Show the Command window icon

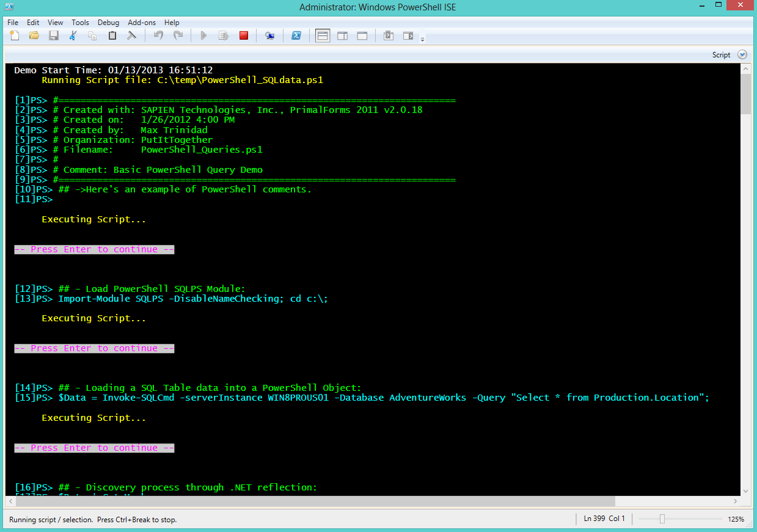[388, 35]
